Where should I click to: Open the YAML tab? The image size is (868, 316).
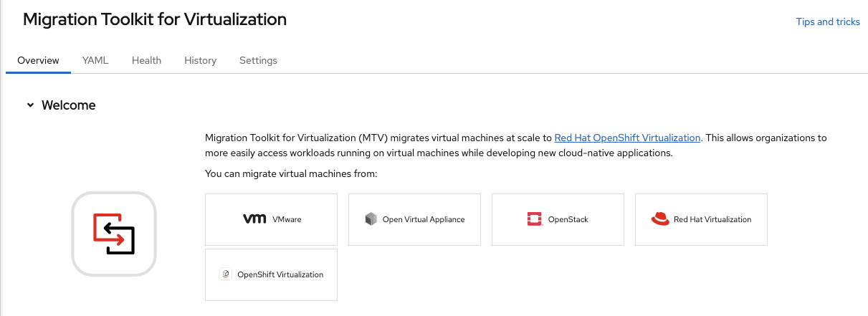coord(95,60)
